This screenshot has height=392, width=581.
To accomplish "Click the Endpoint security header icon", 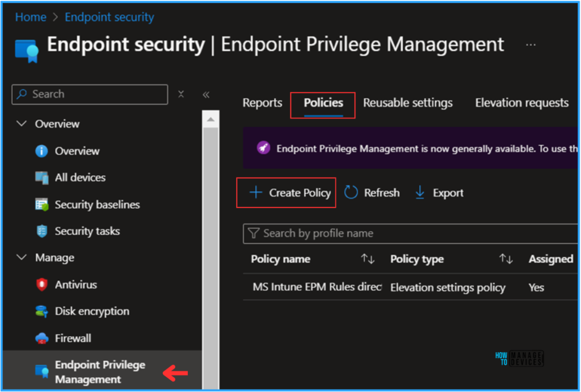I will click(x=27, y=51).
